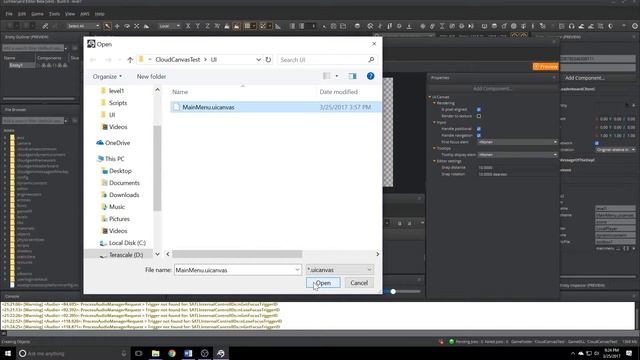Select Local Disk (C:) in navigation pane

click(127, 243)
